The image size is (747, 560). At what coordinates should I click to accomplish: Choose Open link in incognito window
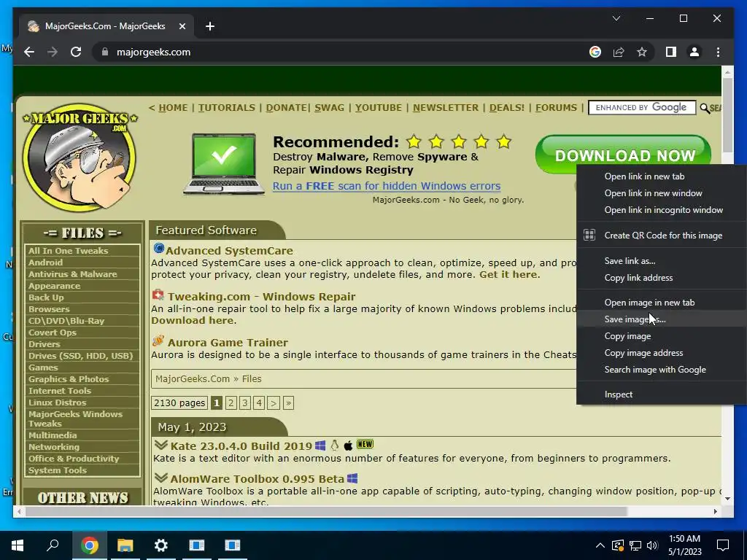click(662, 209)
